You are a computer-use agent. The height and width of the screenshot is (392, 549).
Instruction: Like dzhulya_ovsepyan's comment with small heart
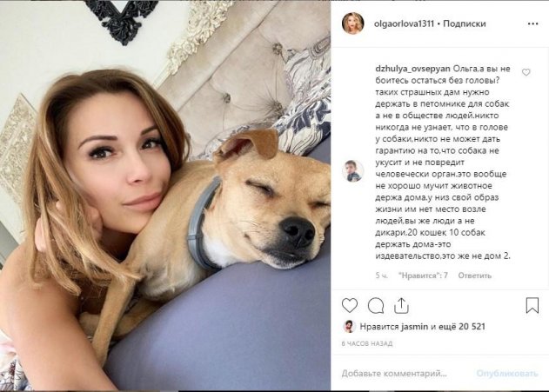coord(526,72)
